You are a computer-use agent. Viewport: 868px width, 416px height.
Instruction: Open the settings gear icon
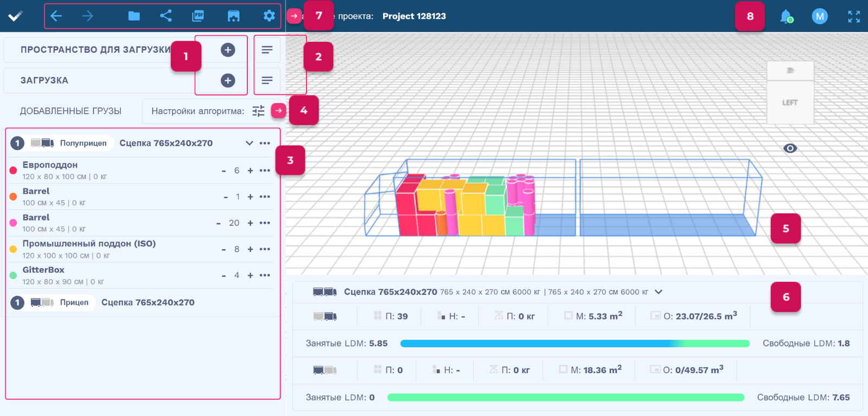(269, 16)
